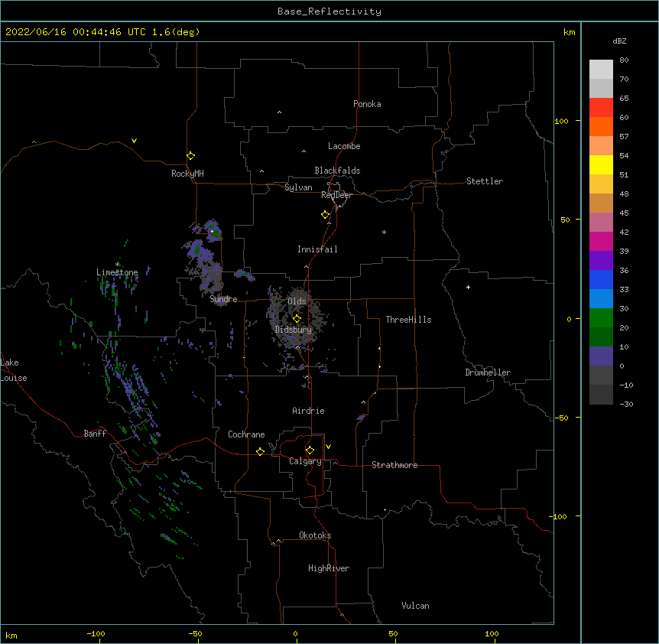Click the Sylvan label
The image size is (659, 644).
tap(298, 187)
